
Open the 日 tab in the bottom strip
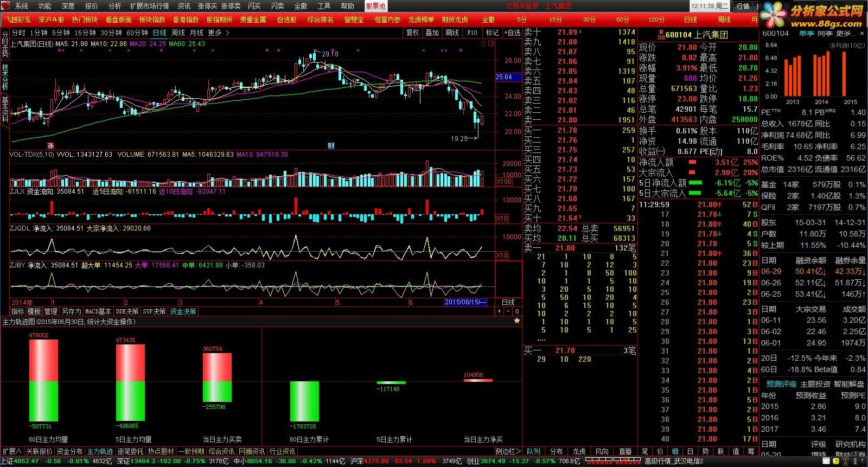(x=690, y=451)
